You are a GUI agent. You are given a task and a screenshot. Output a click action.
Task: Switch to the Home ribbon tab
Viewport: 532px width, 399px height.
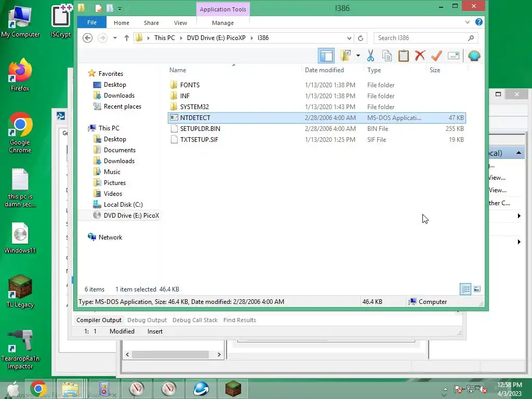pyautogui.click(x=122, y=23)
